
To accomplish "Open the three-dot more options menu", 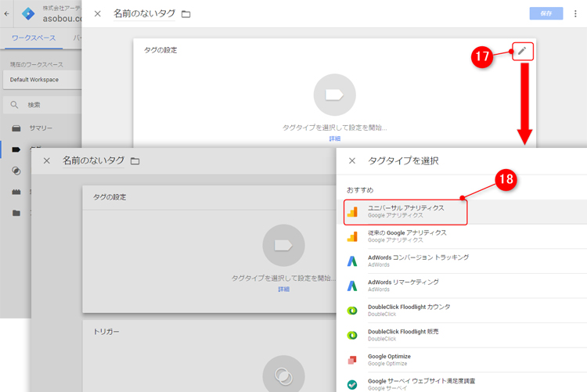I will click(575, 14).
